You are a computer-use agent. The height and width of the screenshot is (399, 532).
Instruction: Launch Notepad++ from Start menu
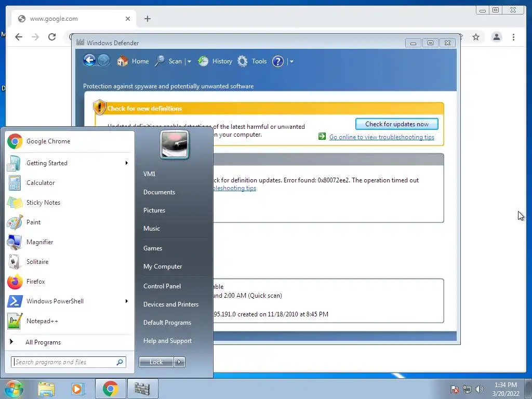[69, 321]
